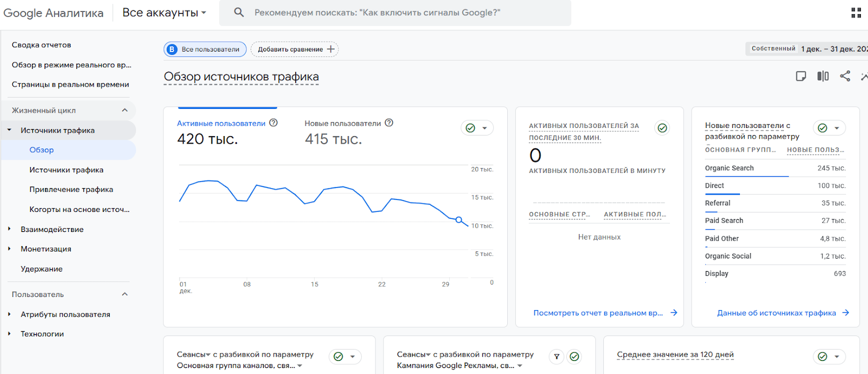The width and height of the screenshot is (868, 374).
Task: Open dropdown arrow in Новые пользователи card
Action: tap(837, 128)
